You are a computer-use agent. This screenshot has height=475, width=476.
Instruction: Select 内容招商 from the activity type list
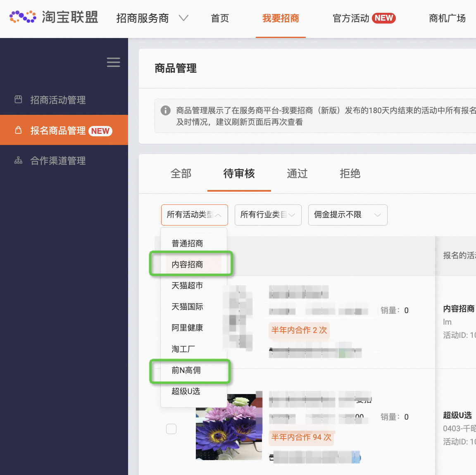pos(187,264)
